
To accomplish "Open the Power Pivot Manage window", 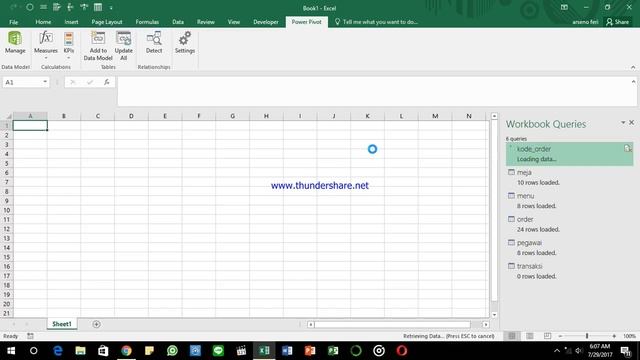I will point(15,42).
